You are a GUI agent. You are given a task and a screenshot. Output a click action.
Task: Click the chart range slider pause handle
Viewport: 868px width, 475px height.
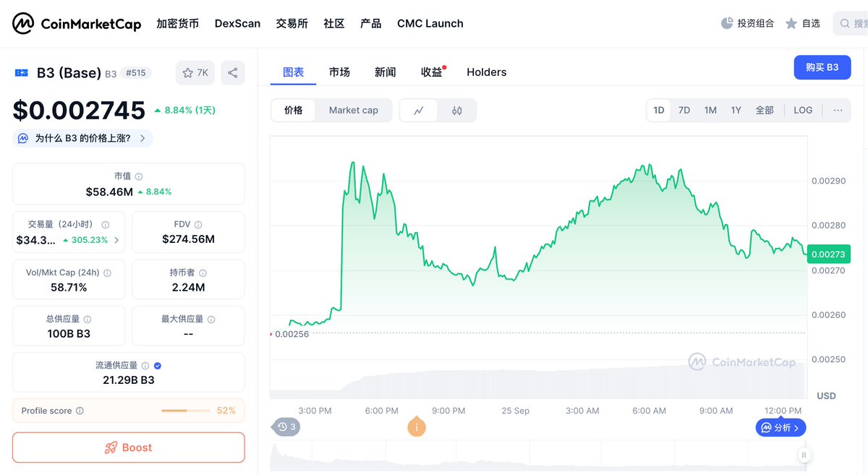804,455
